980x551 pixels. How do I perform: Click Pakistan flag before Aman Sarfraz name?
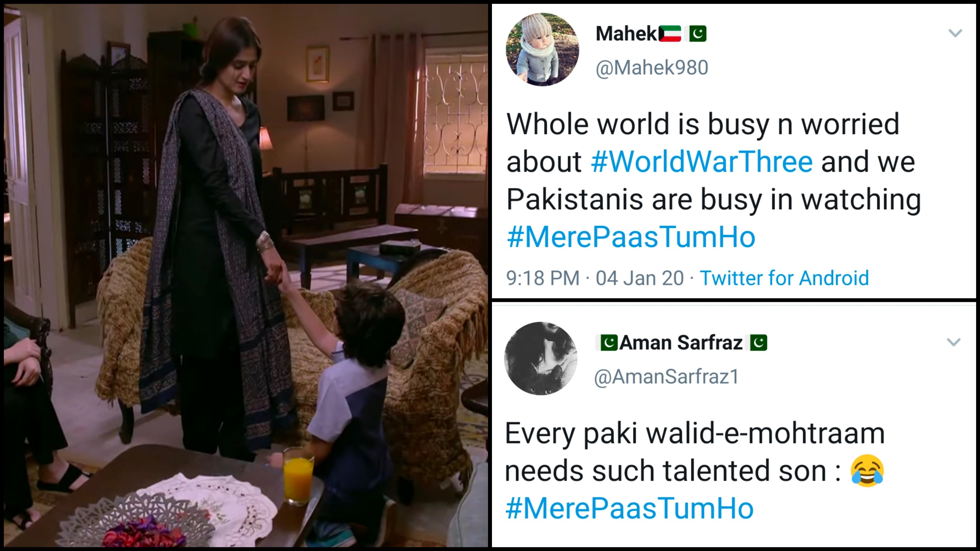(x=609, y=342)
